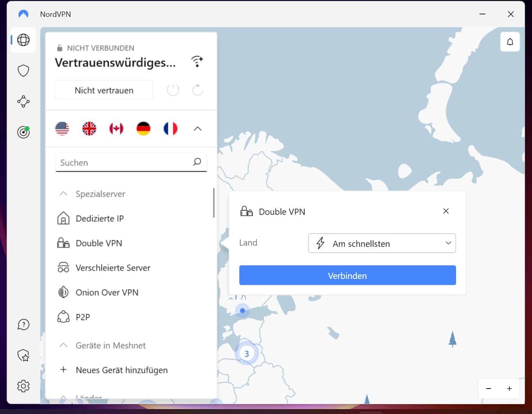Click the Nicht vertrauen button
This screenshot has height=414, width=532.
pos(104,90)
